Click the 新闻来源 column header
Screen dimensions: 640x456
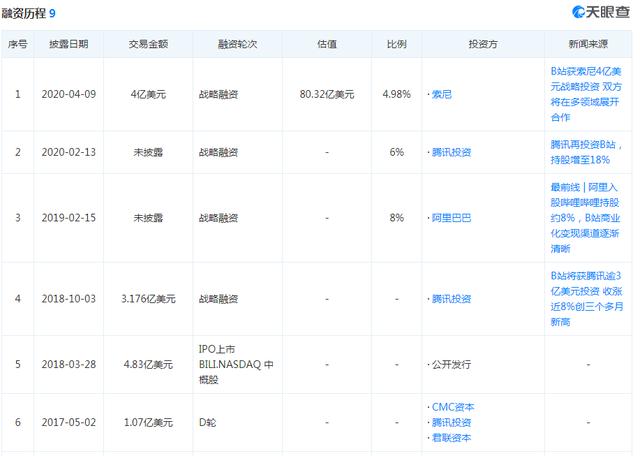(x=588, y=44)
